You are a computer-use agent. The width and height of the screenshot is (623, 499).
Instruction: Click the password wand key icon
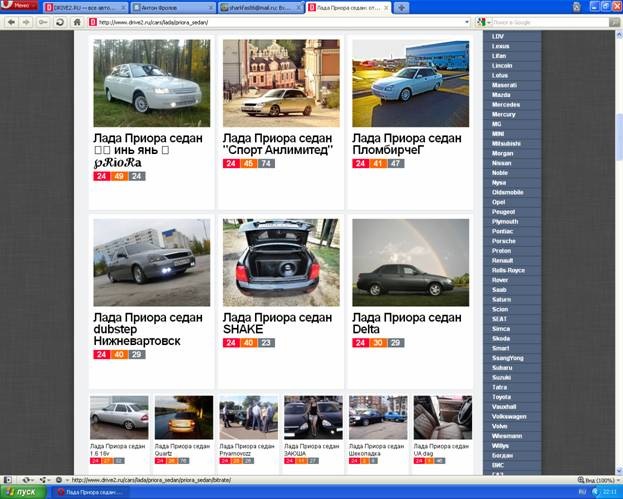pos(43,22)
